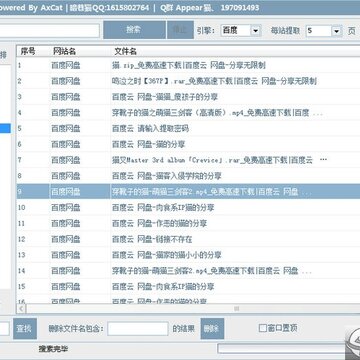Click the round logo icon at bottom right
This screenshot has width=360, height=360.
353,342
